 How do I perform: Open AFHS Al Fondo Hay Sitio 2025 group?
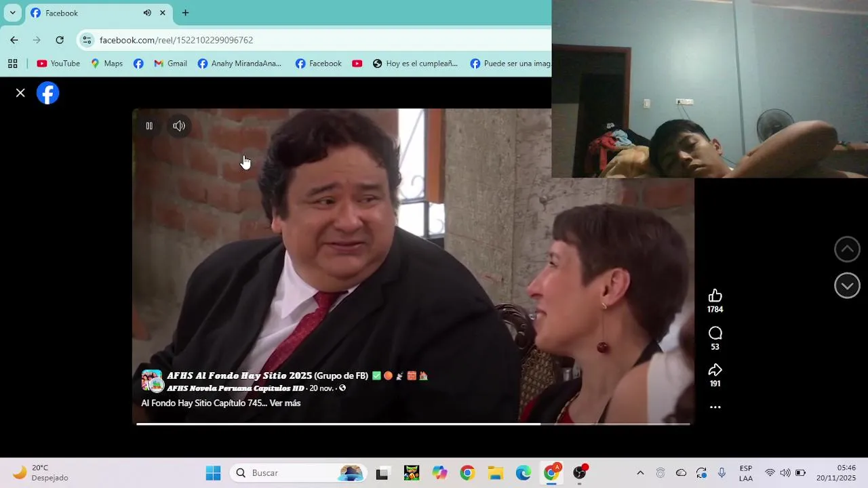tap(268, 375)
